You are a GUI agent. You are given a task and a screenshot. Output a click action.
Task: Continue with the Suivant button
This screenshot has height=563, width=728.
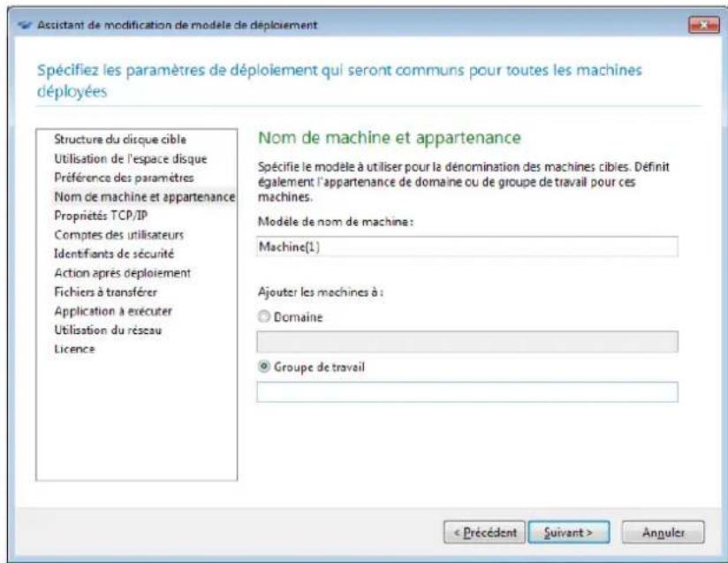point(569,532)
